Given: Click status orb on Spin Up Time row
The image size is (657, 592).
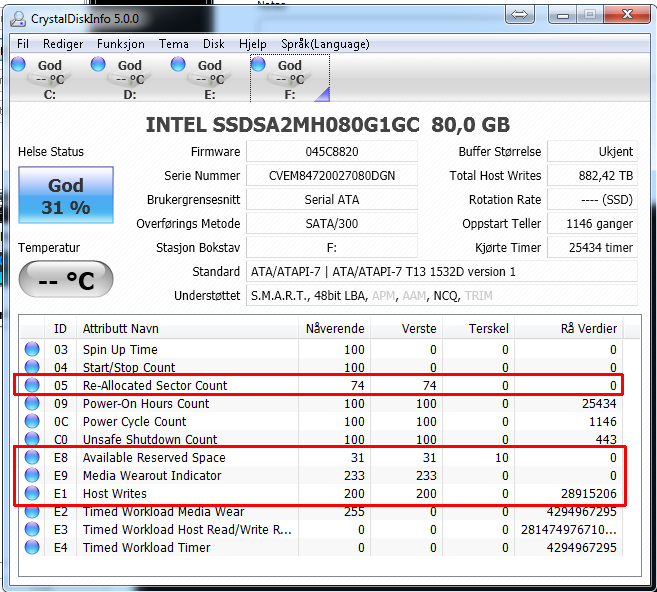Looking at the screenshot, I should (32, 349).
